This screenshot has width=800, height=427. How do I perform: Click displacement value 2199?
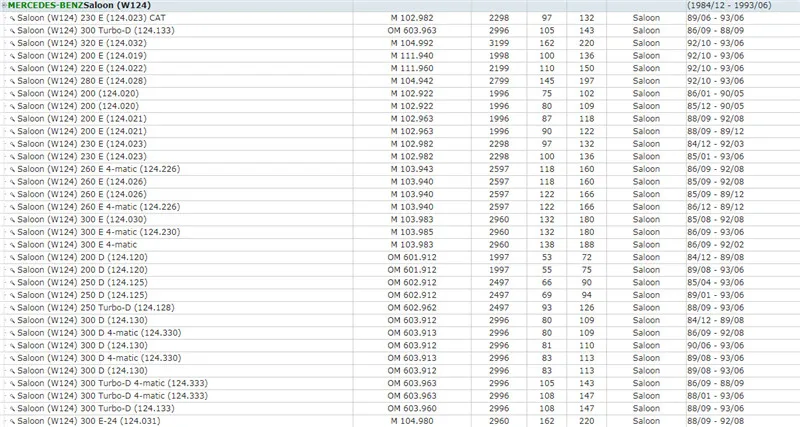[499, 68]
